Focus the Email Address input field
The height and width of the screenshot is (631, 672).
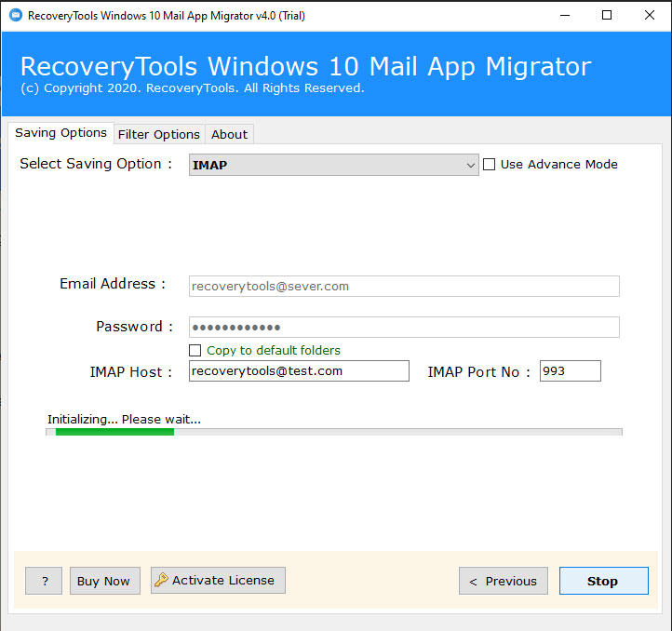tap(404, 286)
